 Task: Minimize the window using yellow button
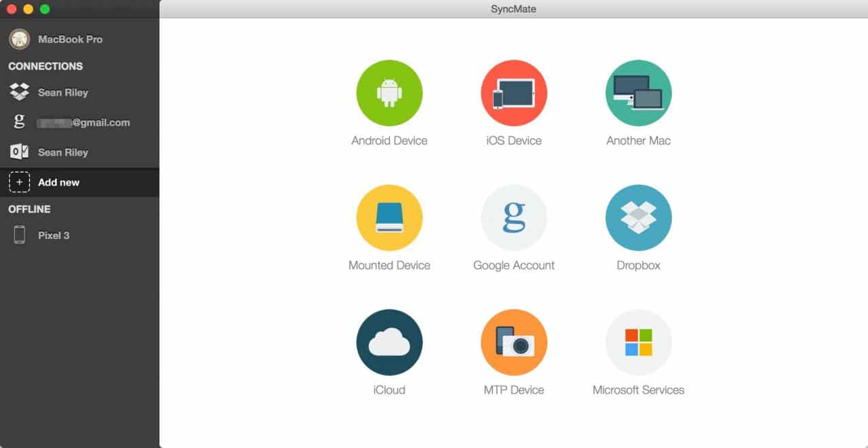(x=28, y=10)
